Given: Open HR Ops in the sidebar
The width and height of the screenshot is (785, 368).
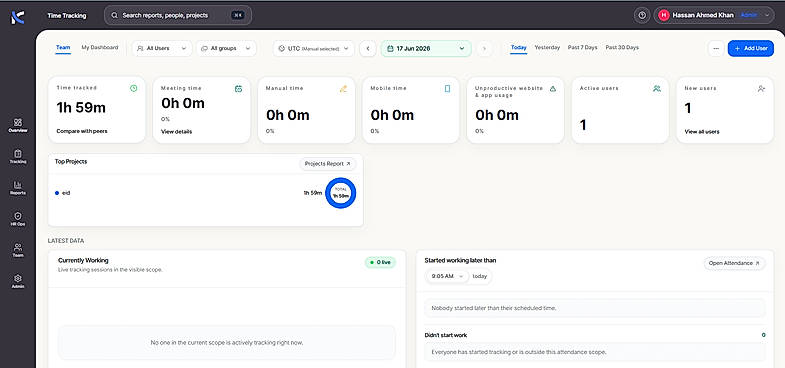Looking at the screenshot, I should [x=18, y=219].
